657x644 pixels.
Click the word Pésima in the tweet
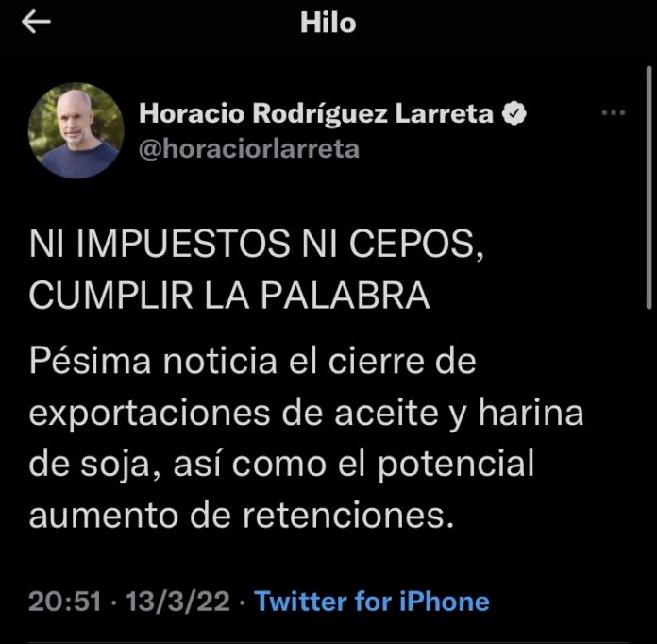(90, 362)
